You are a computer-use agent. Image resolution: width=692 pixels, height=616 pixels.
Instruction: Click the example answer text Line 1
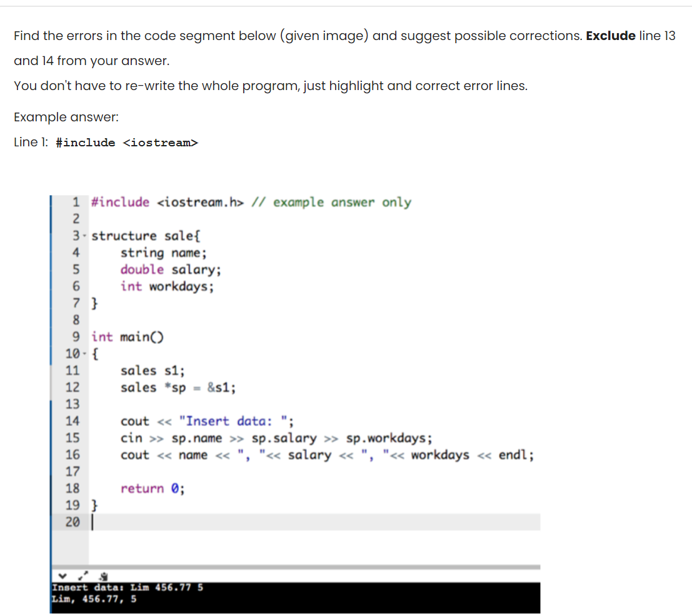(31, 143)
